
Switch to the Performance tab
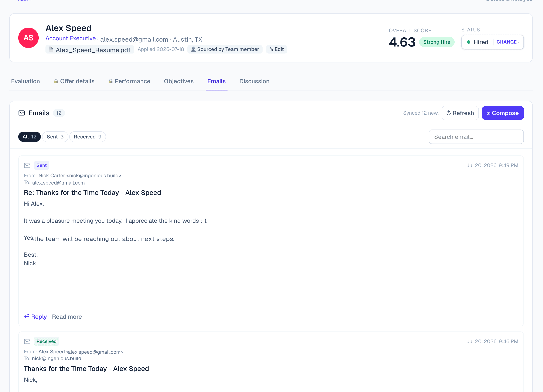[x=129, y=81]
